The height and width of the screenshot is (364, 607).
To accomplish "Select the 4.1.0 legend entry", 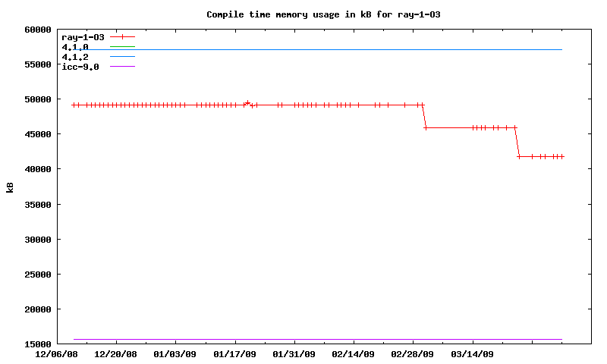I will coord(75,47).
